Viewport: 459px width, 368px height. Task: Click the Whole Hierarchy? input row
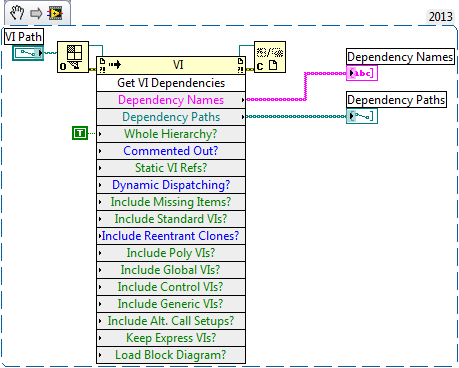[x=171, y=134]
